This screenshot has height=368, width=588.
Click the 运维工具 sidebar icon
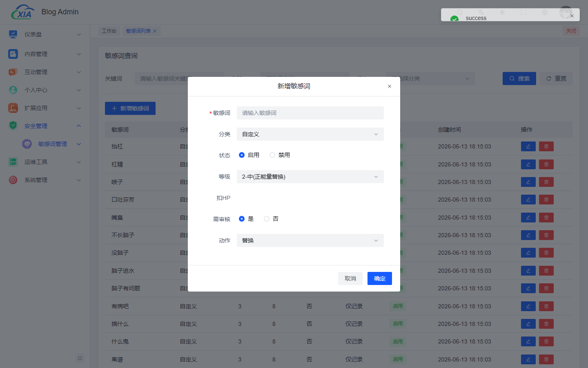coord(13,162)
